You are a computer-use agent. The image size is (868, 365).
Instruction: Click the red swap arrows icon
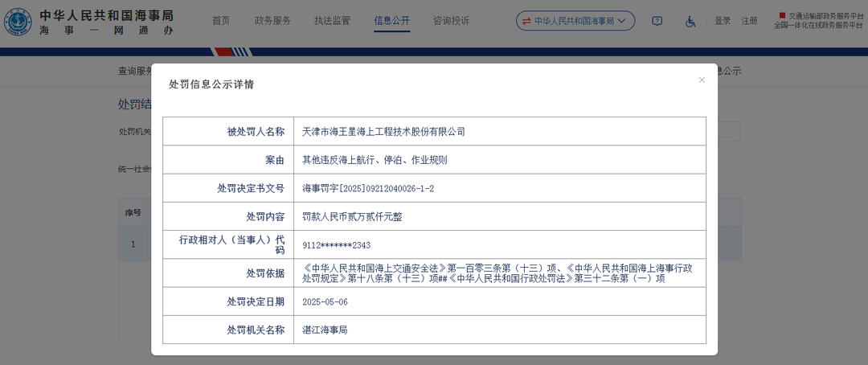pyautogui.click(x=526, y=21)
